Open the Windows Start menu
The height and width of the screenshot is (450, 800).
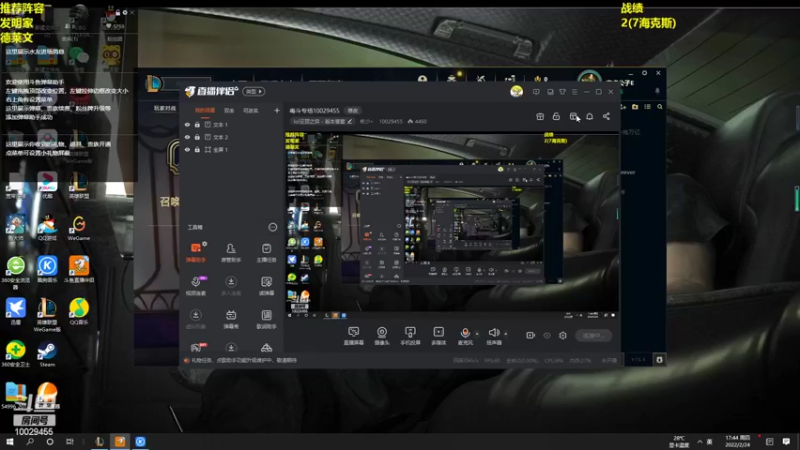tap(9, 442)
